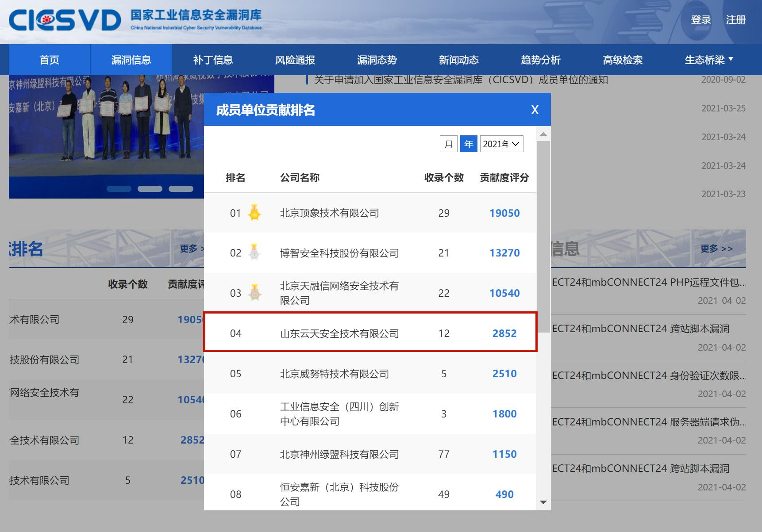Click the scrollbar down arrow in dialog
Viewport: 762px width, 532px height.
click(x=543, y=502)
